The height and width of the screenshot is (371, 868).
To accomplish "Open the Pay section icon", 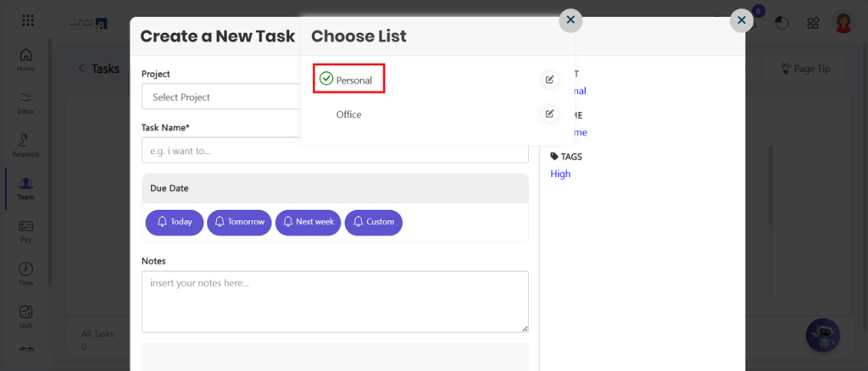I will point(26,231).
